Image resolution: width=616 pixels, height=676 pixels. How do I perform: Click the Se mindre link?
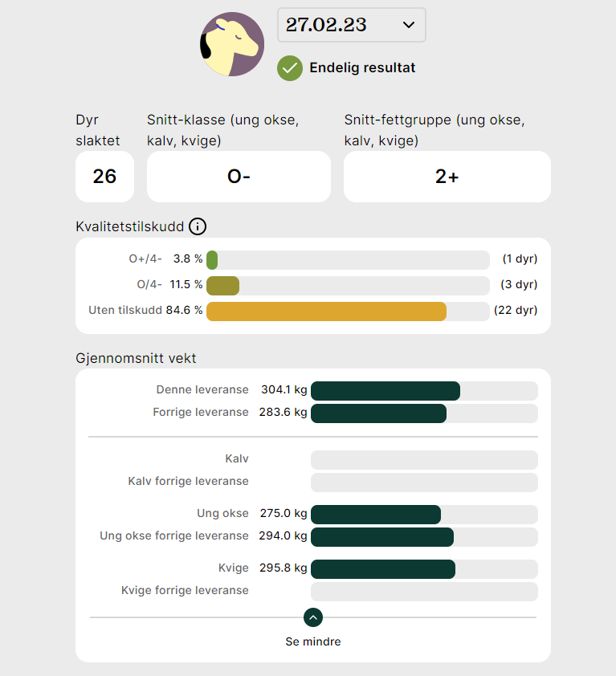tap(312, 641)
